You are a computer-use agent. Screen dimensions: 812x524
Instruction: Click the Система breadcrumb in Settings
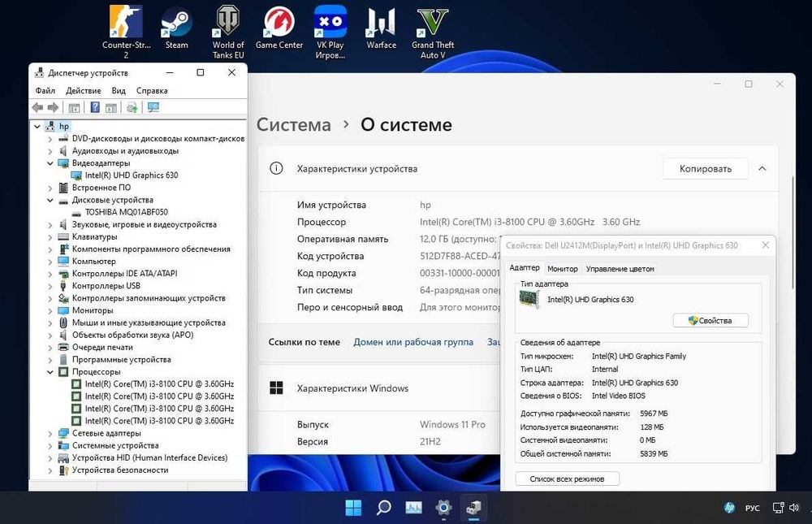pos(294,124)
